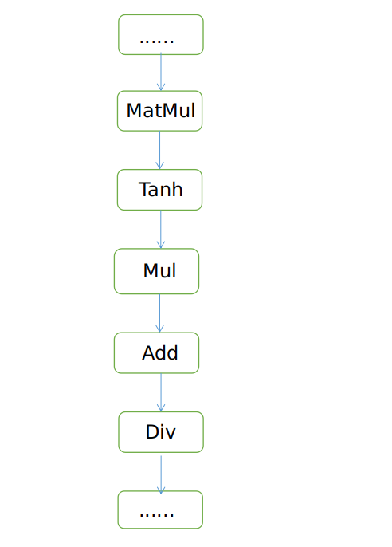Select the ellipsis node feeding into MatMul
The height and width of the screenshot is (547, 392).
pyautogui.click(x=161, y=34)
